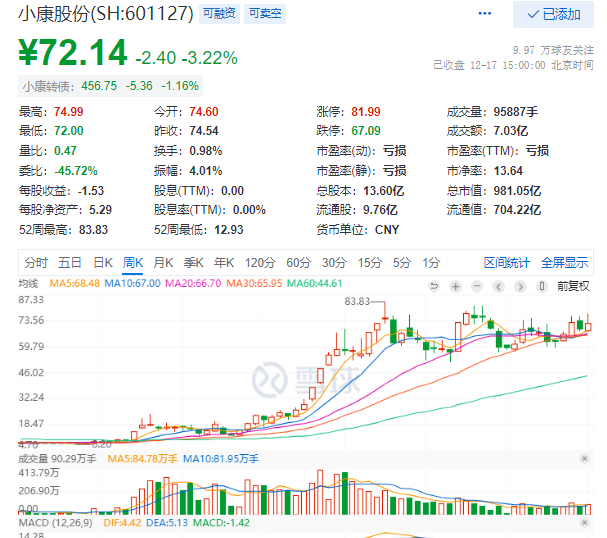607x538 pixels.
Task: Click the 9.97 万球友关注 followers text
Action: click(x=553, y=50)
